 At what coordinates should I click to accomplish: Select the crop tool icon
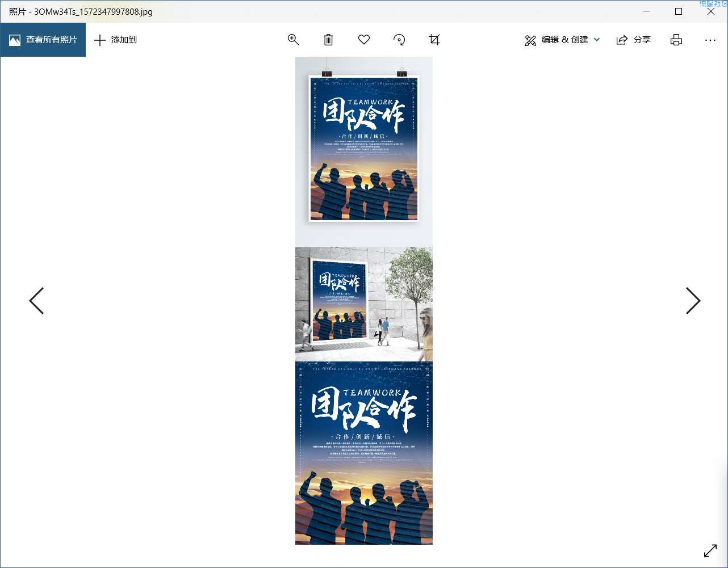(x=434, y=40)
